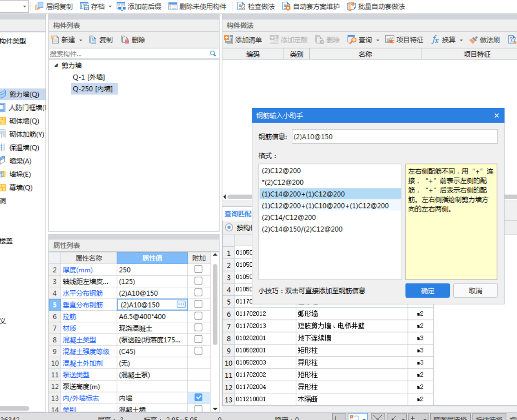This screenshot has height=420, width=517.
Task: Select format *(2)C12@200
Action: point(330,183)
